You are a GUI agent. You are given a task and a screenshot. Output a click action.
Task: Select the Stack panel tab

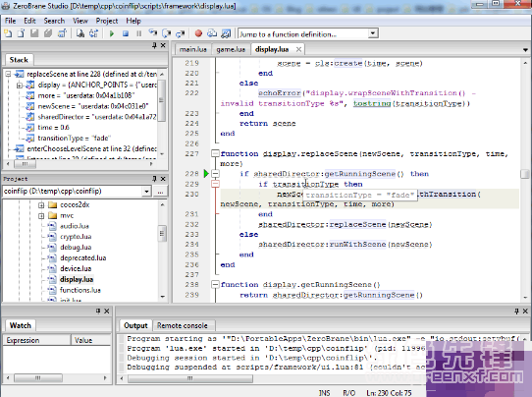pyautogui.click(x=19, y=60)
